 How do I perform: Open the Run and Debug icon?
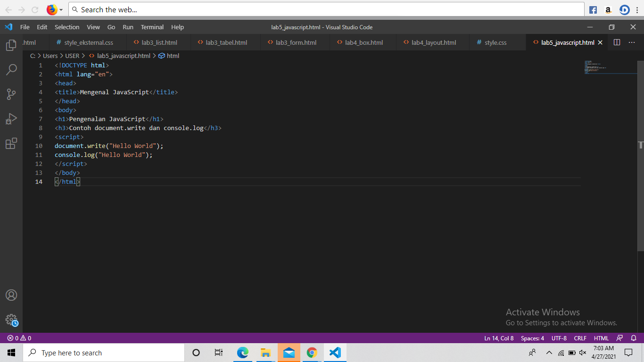[11, 119]
